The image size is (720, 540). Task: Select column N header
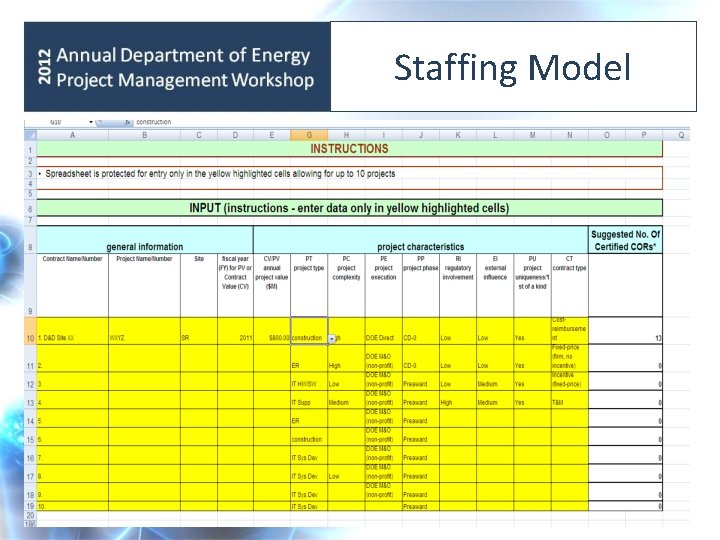coord(569,135)
